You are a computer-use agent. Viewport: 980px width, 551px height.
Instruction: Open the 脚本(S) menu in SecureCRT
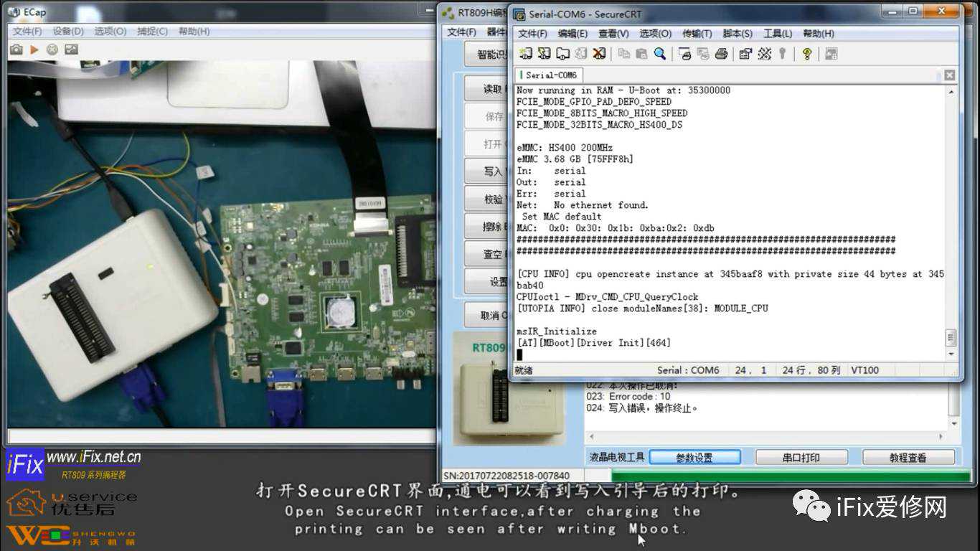coord(737,34)
